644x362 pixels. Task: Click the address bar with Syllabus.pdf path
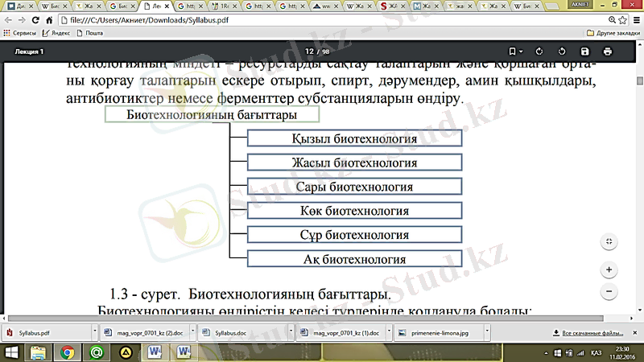(x=332, y=19)
